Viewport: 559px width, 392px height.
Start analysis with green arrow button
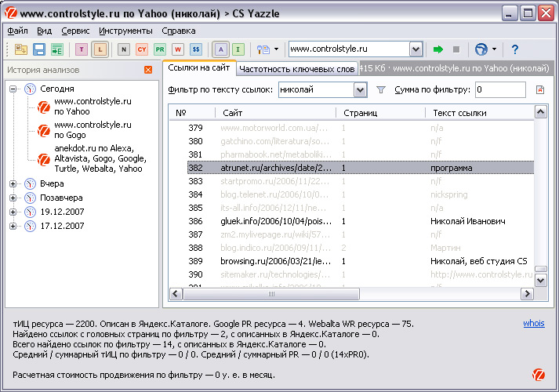438,49
